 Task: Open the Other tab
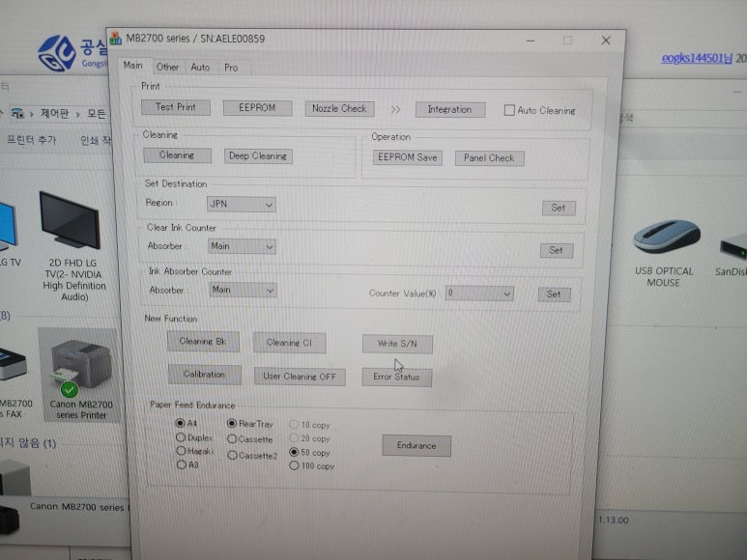tap(167, 67)
